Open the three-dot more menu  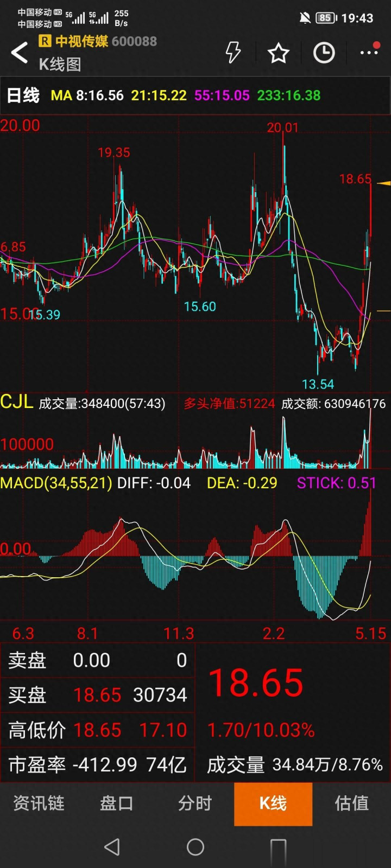click(x=369, y=52)
